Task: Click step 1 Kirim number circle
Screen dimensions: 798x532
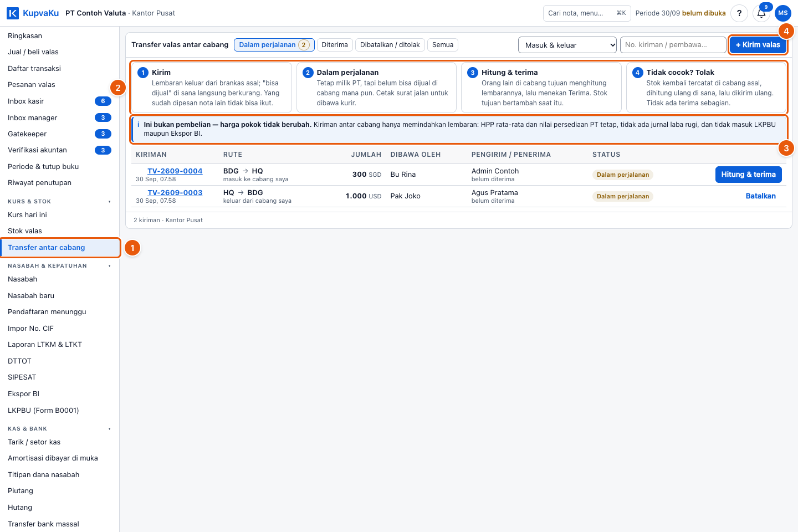Action: [x=143, y=73]
